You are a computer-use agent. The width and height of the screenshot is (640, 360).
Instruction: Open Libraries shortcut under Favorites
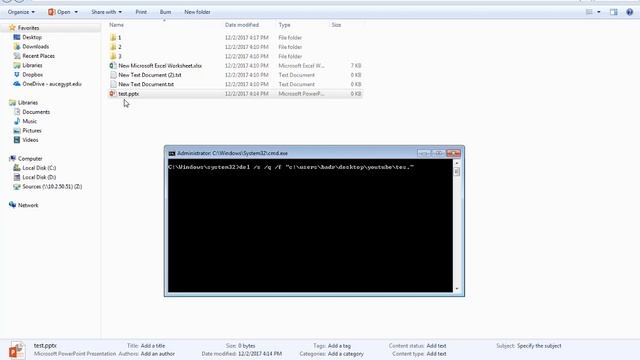click(32, 65)
